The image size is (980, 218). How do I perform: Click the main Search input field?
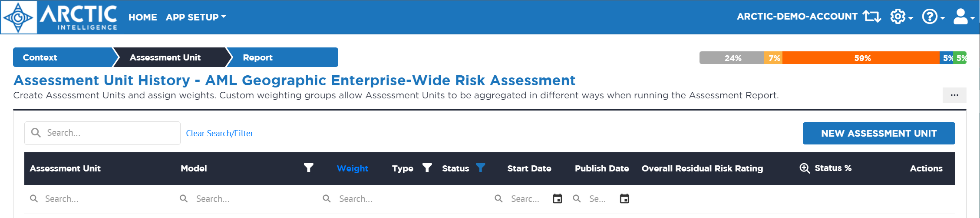coord(102,133)
